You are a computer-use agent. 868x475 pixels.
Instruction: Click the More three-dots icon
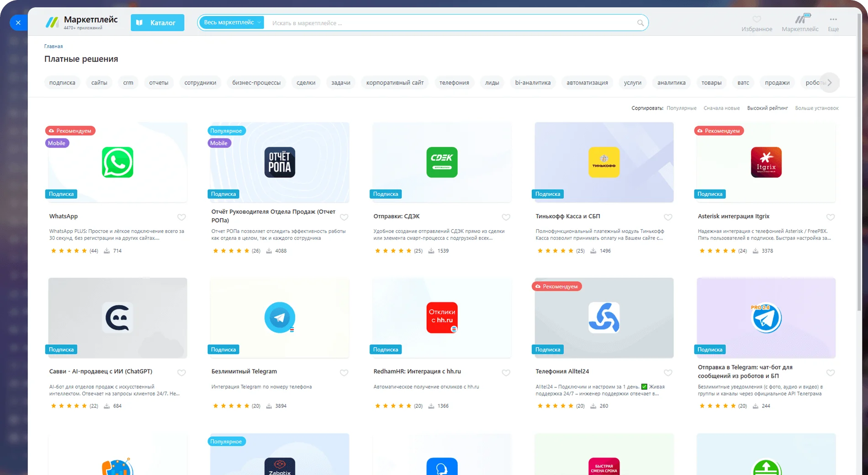point(833,19)
